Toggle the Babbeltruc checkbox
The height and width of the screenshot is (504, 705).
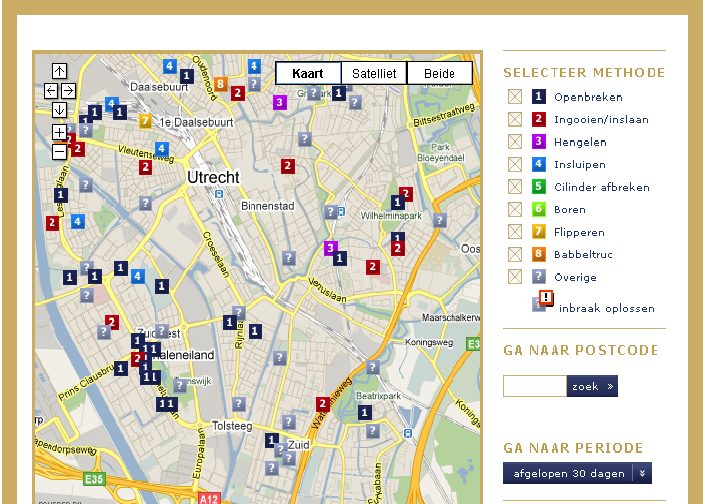(x=515, y=254)
